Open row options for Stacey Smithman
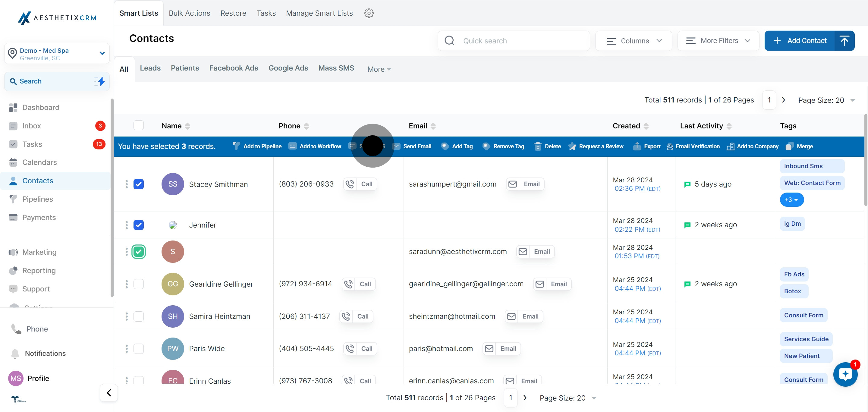This screenshot has width=868, height=412. point(127,184)
